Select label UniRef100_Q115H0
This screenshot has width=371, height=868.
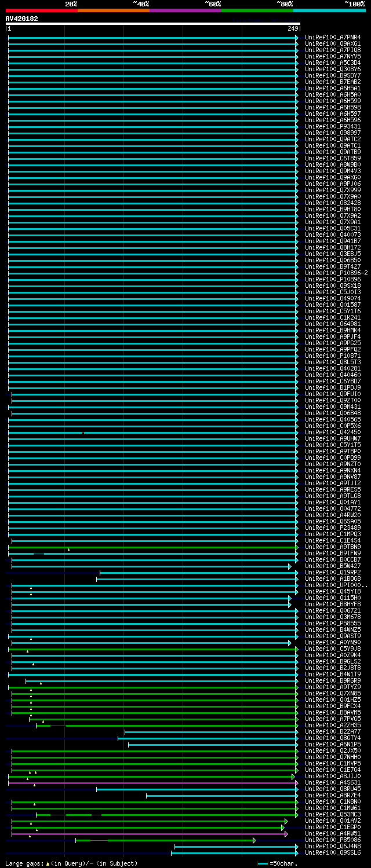pos(333,598)
